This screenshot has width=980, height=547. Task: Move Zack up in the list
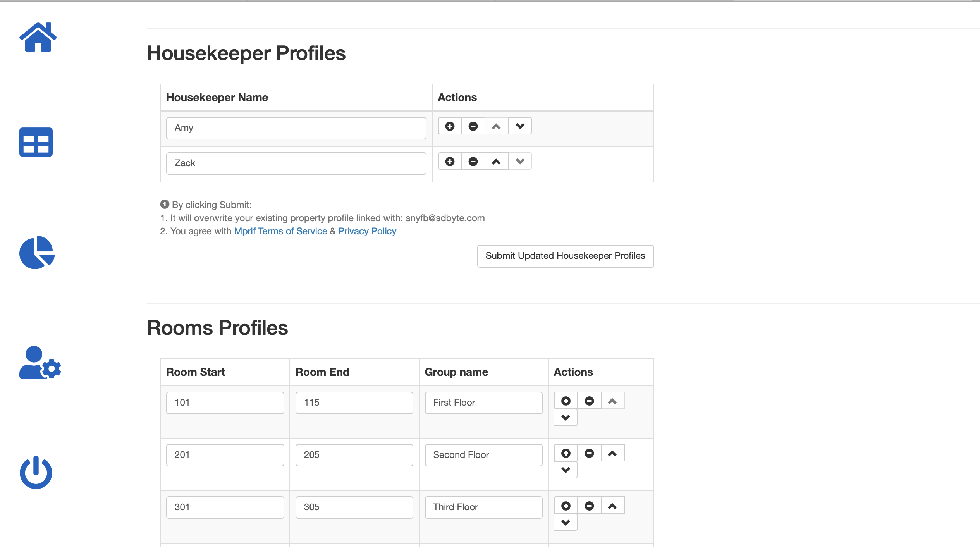click(496, 162)
